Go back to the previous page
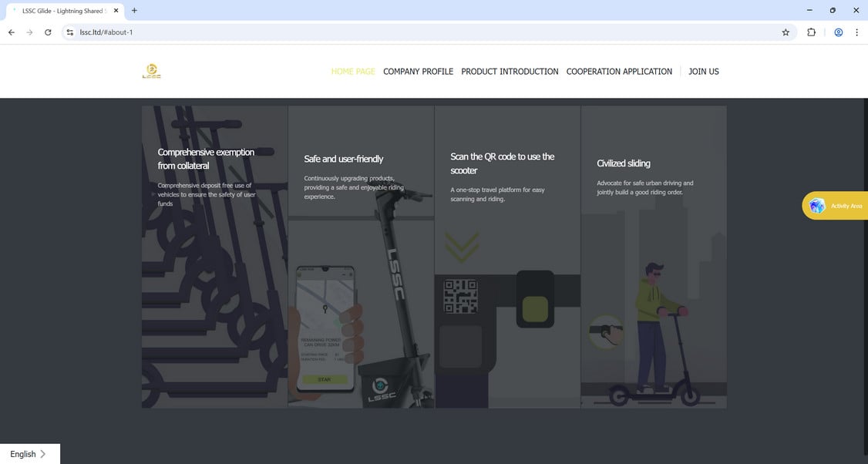Screen dimensions: 868x464 tap(11, 32)
